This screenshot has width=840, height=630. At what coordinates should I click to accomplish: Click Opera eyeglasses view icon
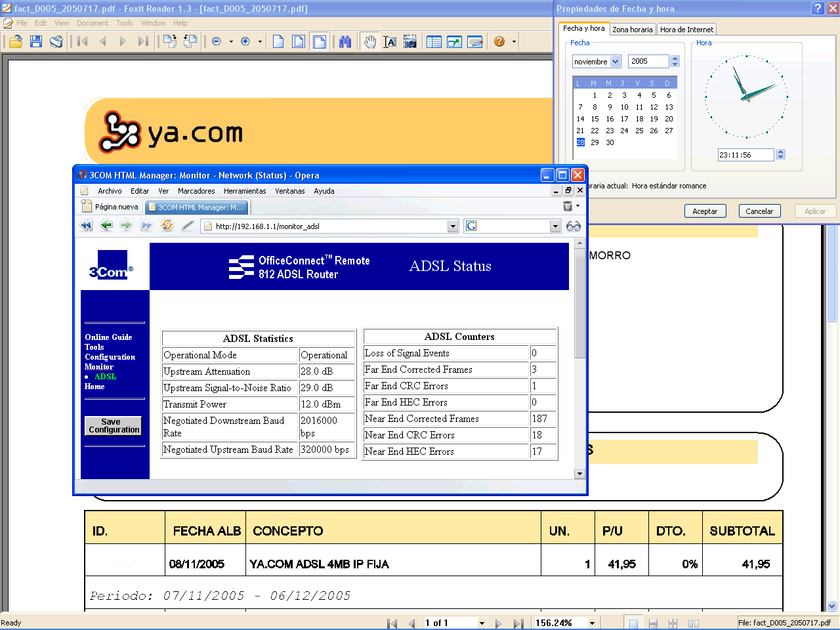coord(574,226)
